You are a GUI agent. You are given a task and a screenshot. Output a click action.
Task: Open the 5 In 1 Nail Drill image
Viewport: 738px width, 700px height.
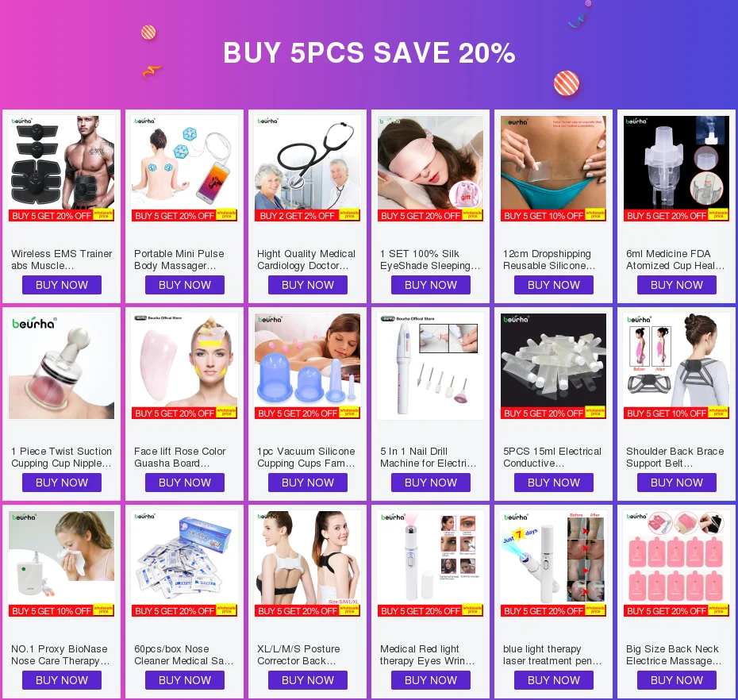pyautogui.click(x=431, y=366)
